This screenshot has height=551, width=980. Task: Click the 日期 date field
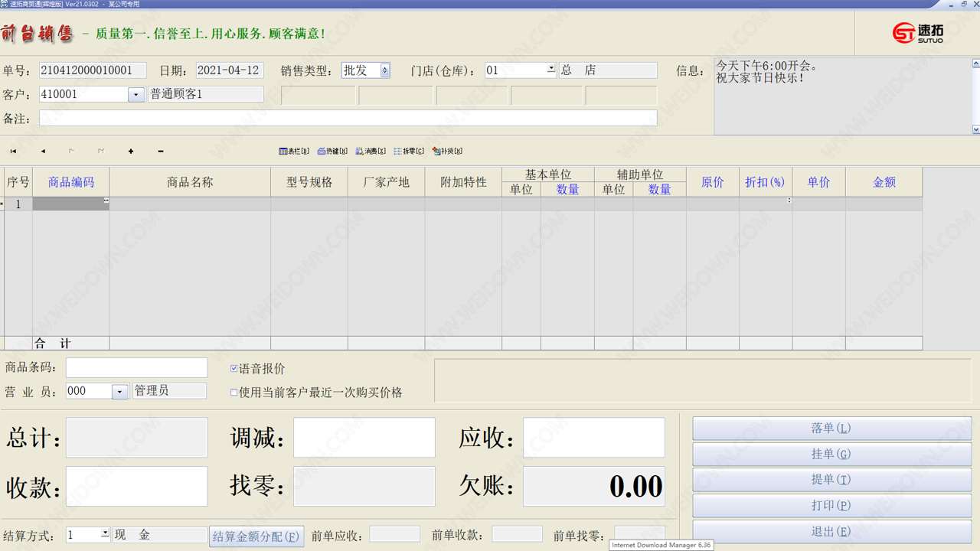pos(230,70)
